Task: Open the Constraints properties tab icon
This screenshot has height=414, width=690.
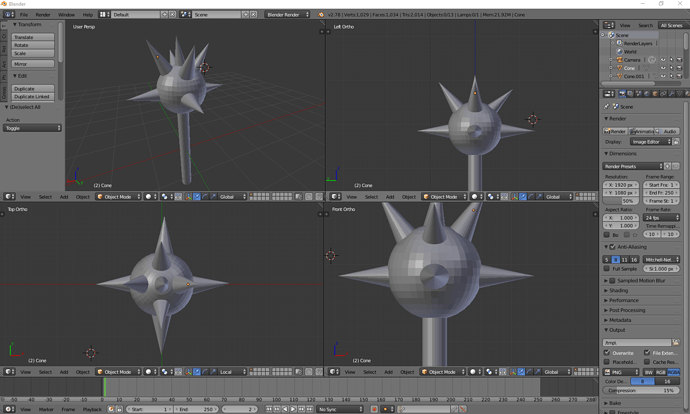Action: pyautogui.click(x=663, y=94)
